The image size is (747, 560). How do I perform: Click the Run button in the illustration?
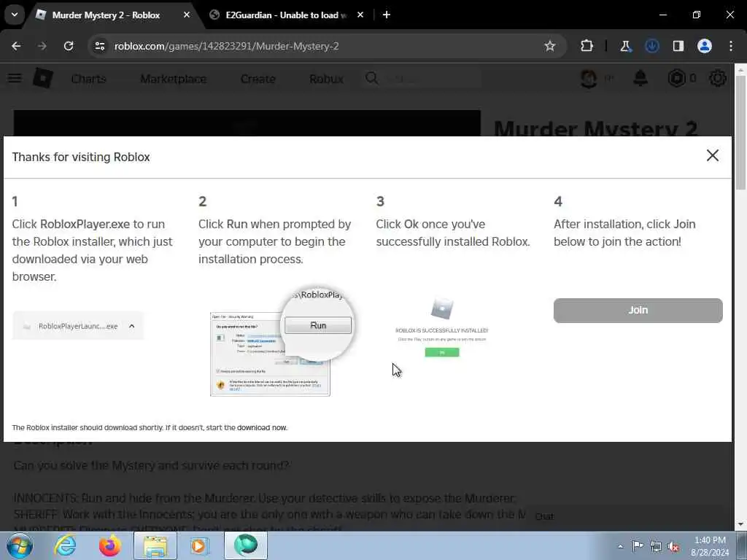tap(318, 325)
